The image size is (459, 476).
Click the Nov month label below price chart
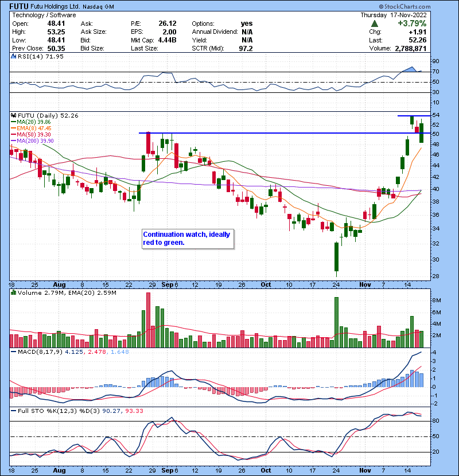coord(365,285)
